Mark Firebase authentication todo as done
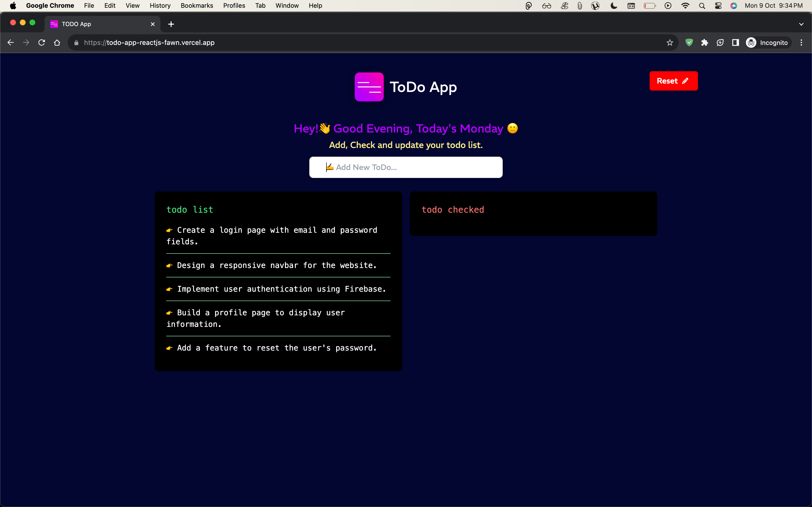 coord(281,289)
